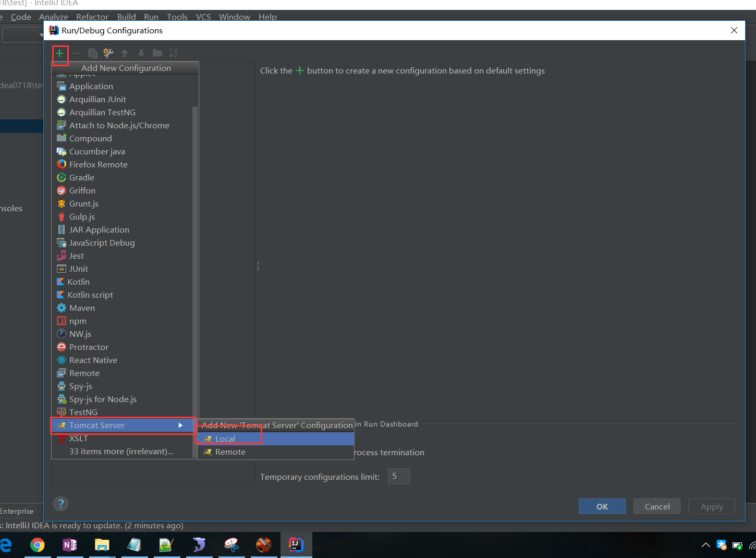Open the VCS menu

203,17
